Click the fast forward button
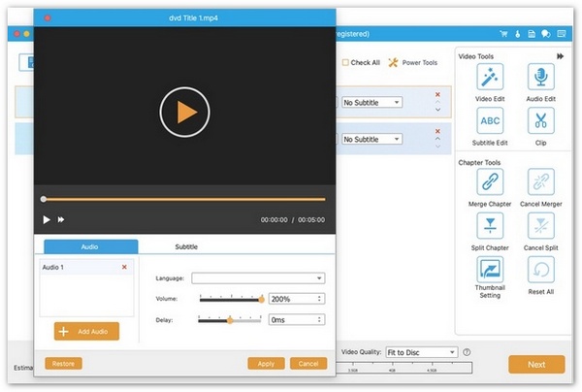Image resolution: width=582 pixels, height=392 pixels. [61, 219]
